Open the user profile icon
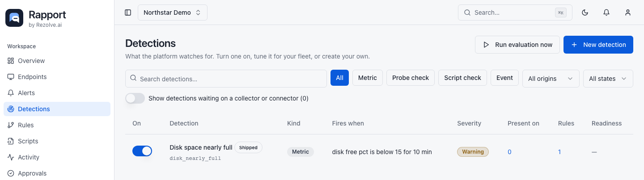The image size is (644, 180). 628,13
